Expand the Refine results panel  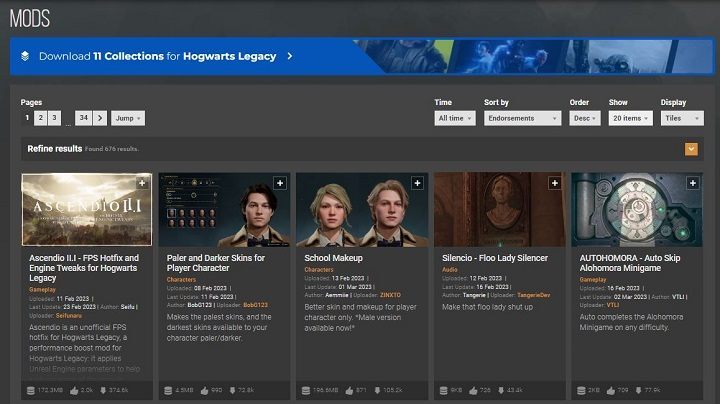691,149
